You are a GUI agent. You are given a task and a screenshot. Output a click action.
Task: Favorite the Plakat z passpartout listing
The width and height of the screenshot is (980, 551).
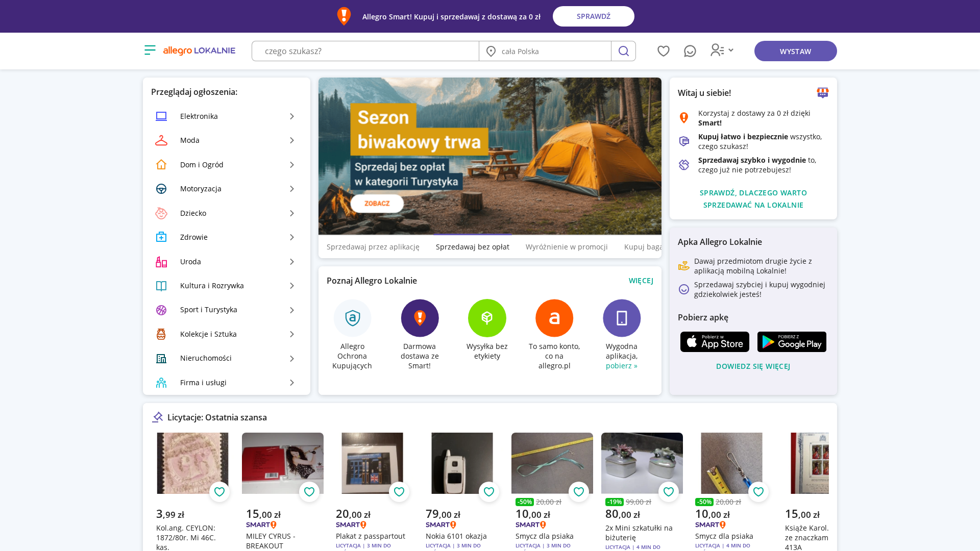tap(399, 492)
